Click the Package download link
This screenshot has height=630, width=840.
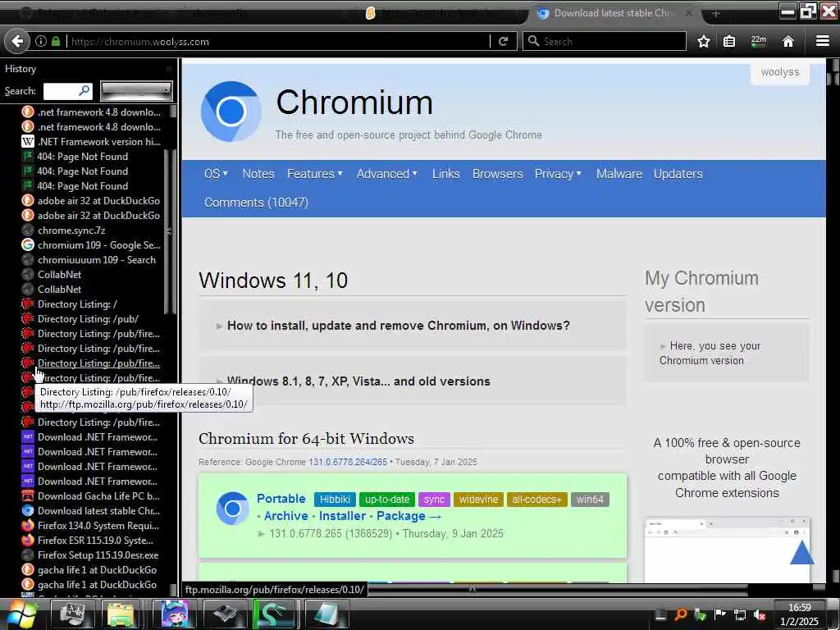(409, 516)
